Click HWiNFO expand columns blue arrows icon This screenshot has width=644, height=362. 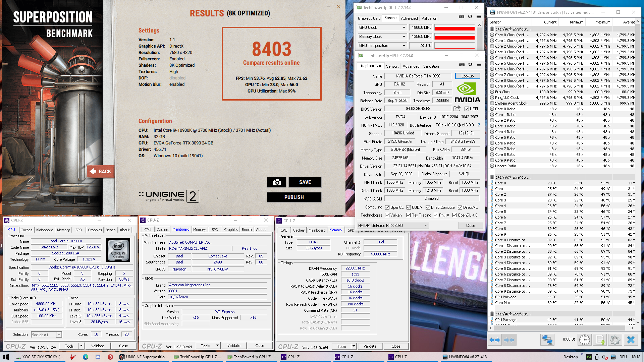495,340
